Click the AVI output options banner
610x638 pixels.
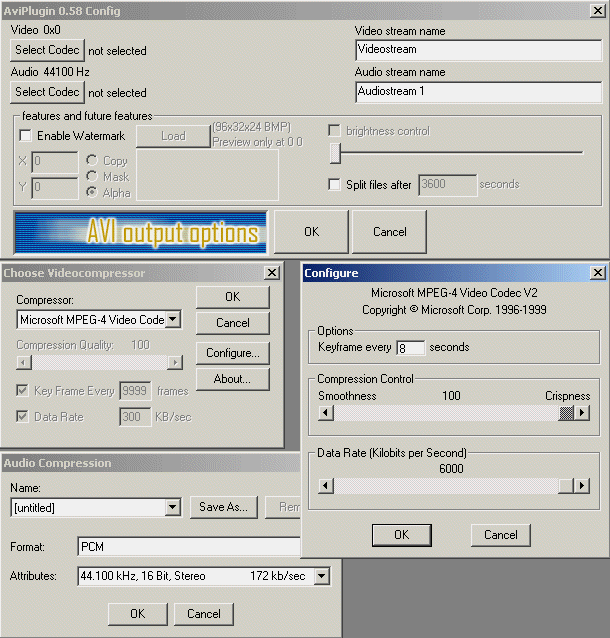[141, 232]
